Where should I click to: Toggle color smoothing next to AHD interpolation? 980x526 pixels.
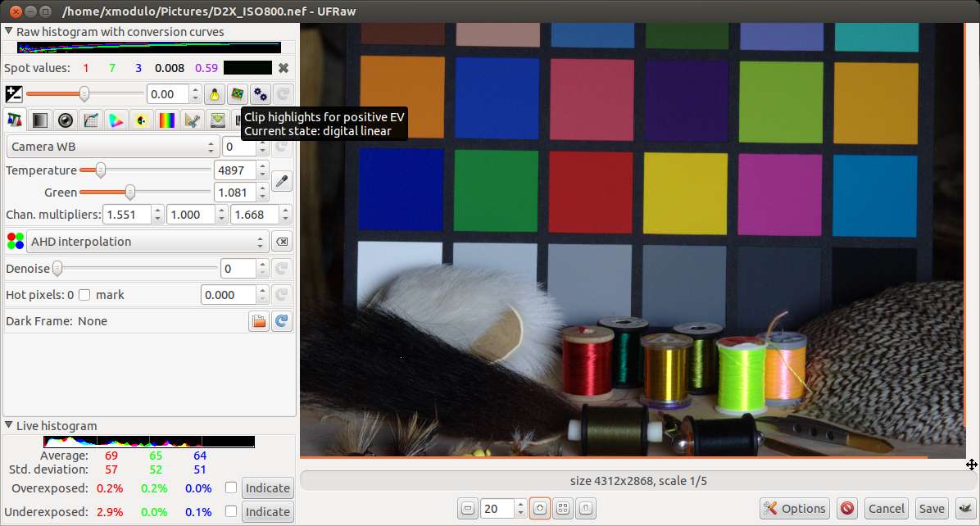[283, 242]
